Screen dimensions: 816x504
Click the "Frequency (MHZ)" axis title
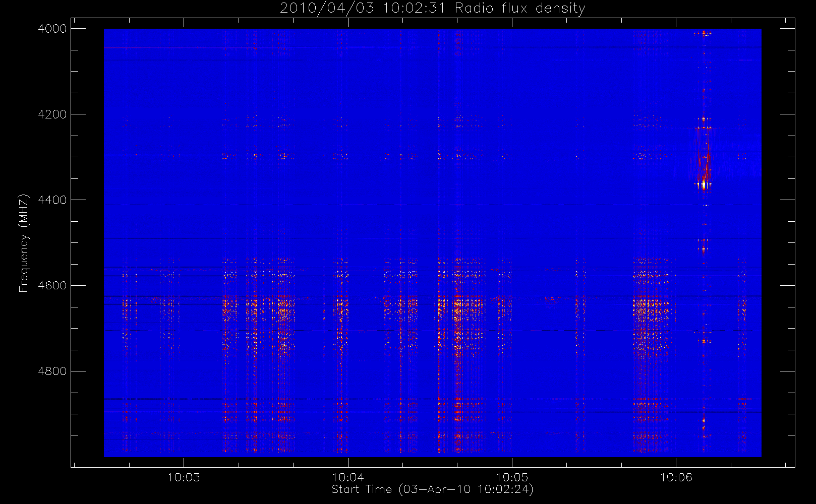coord(24,243)
